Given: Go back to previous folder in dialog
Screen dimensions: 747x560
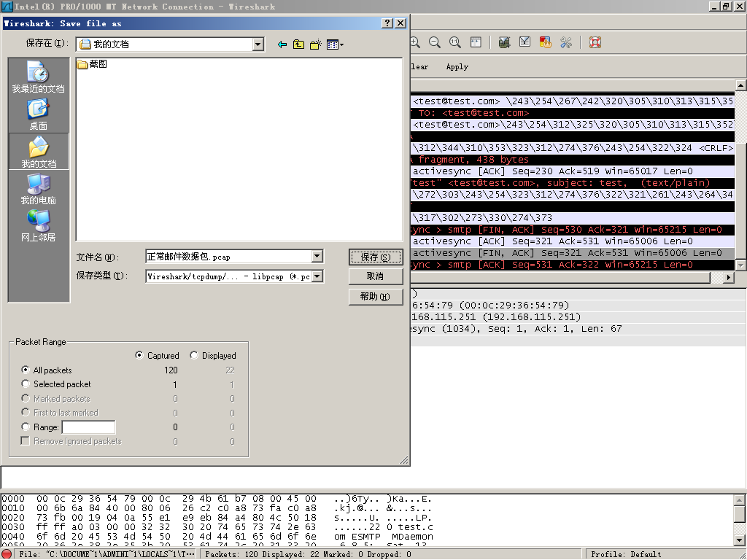Looking at the screenshot, I should coord(282,44).
